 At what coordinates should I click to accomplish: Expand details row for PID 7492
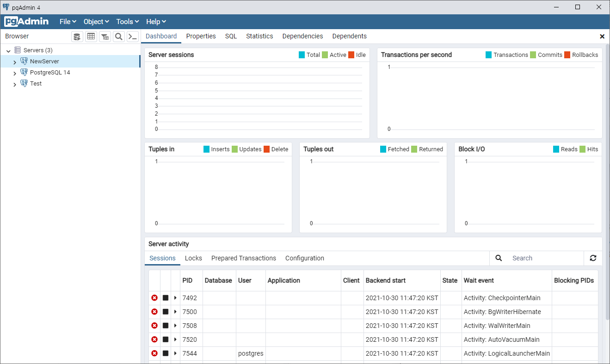pos(175,298)
